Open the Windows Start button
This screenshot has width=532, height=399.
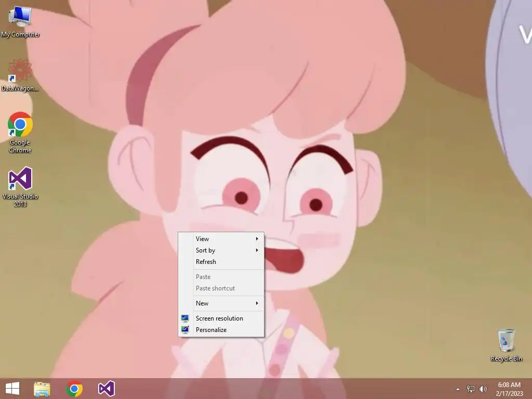(12, 389)
